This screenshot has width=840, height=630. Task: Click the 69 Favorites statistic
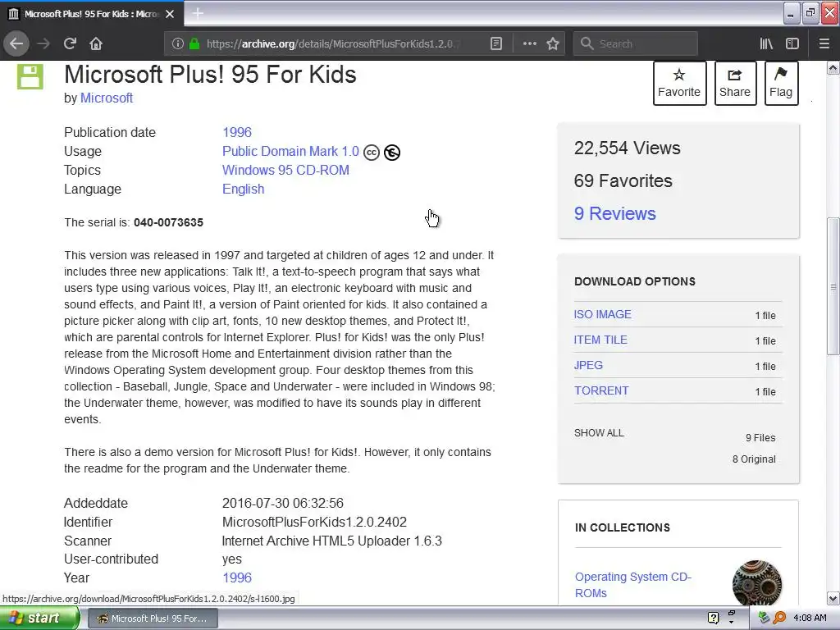click(623, 181)
